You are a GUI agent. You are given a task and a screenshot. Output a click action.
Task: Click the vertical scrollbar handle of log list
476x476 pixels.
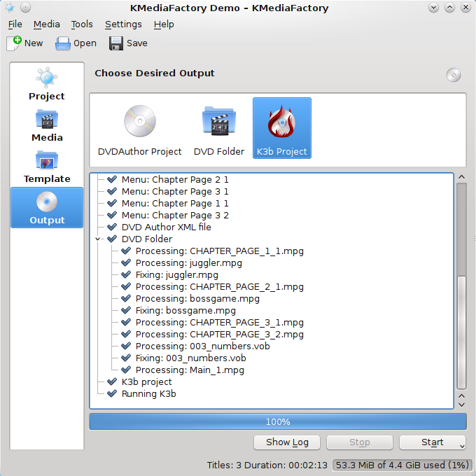pos(461,332)
